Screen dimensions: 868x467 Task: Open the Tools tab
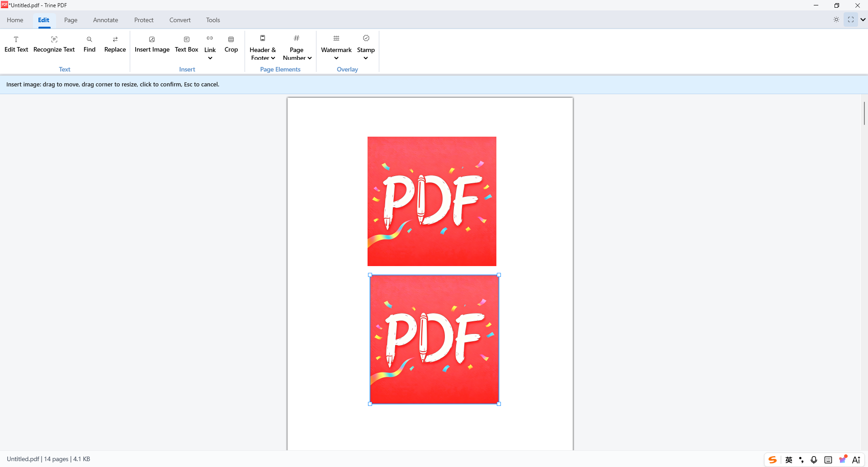(213, 20)
